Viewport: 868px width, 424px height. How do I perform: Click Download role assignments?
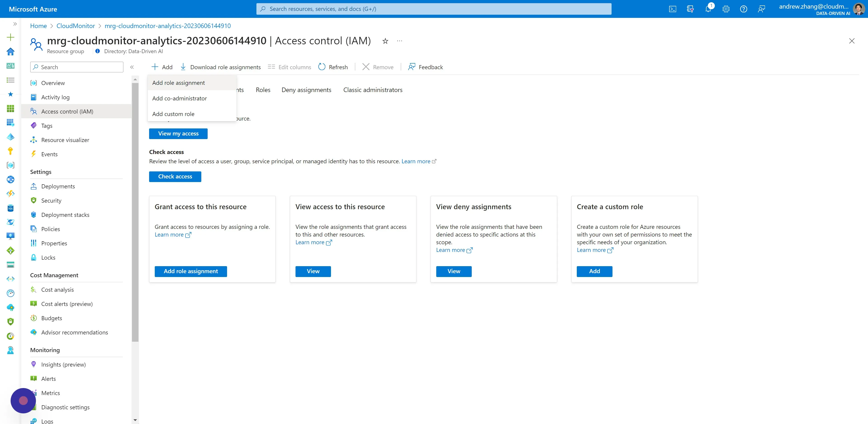coord(220,67)
